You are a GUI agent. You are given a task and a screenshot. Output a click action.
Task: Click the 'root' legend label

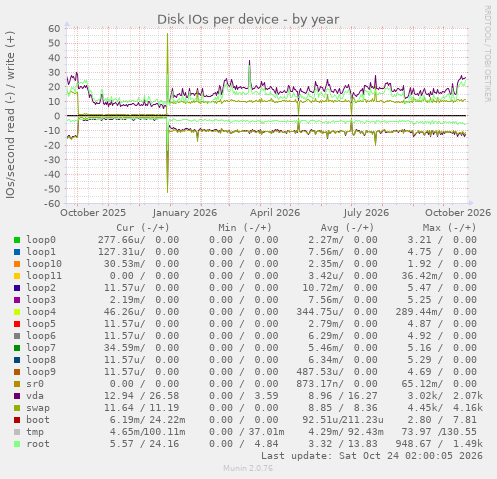[x=38, y=444]
